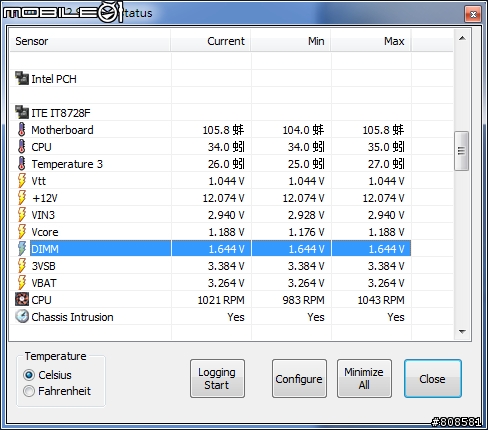Click the Intel PCH chip icon
The height and width of the screenshot is (430, 488).
tap(22, 78)
